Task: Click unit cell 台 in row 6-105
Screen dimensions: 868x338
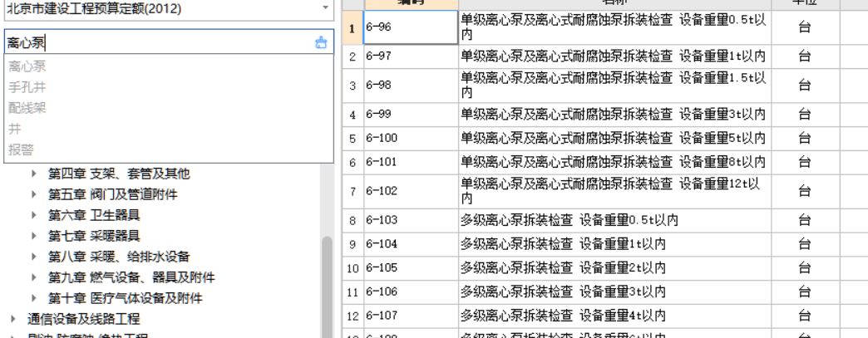Action: [x=805, y=268]
